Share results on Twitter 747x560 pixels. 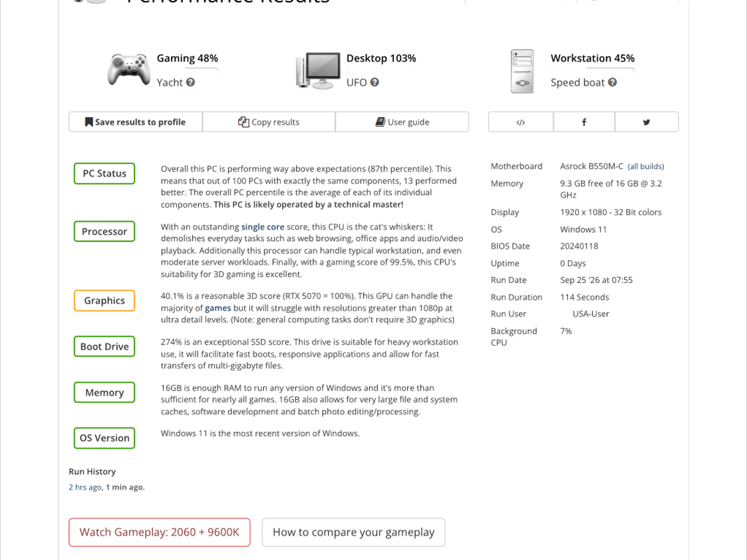[x=647, y=122]
